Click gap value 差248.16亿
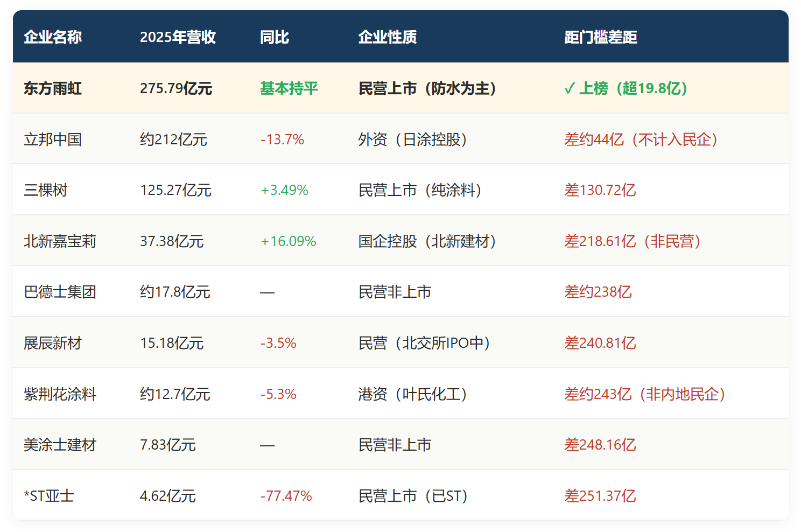Screen dimensions: 801x532 point(600,445)
